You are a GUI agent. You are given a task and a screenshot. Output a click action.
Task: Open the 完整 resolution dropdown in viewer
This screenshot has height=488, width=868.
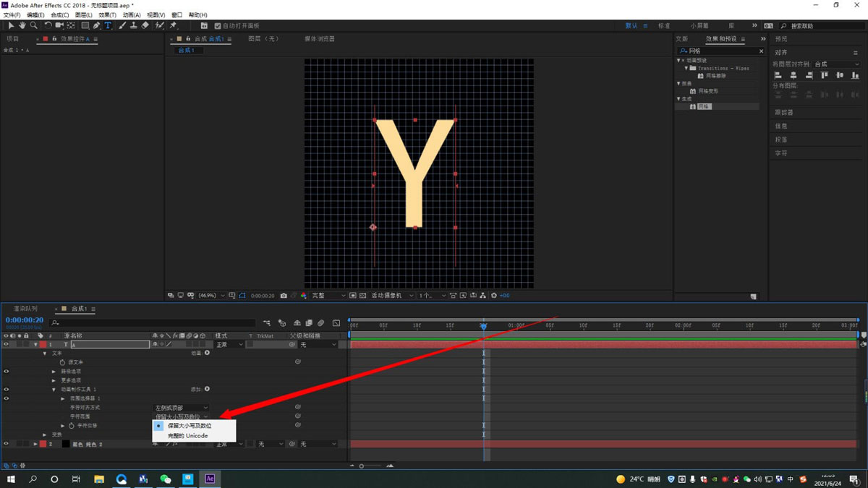[x=328, y=296]
